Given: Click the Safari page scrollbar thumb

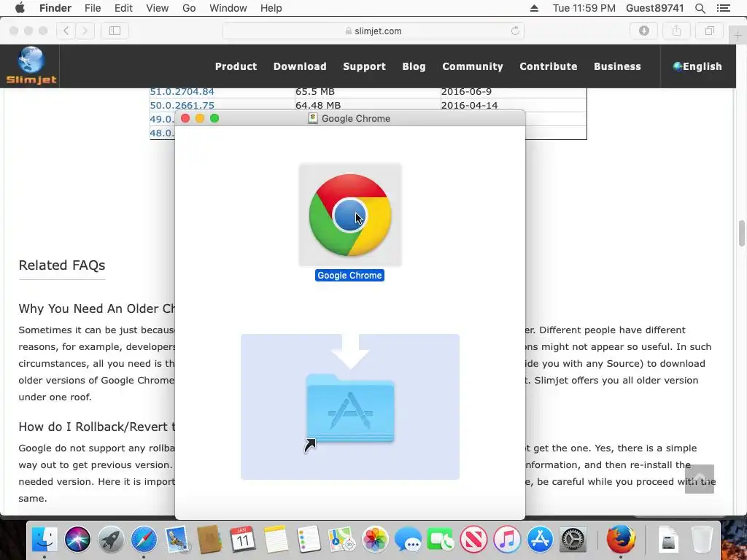Looking at the screenshot, I should click(x=741, y=233).
